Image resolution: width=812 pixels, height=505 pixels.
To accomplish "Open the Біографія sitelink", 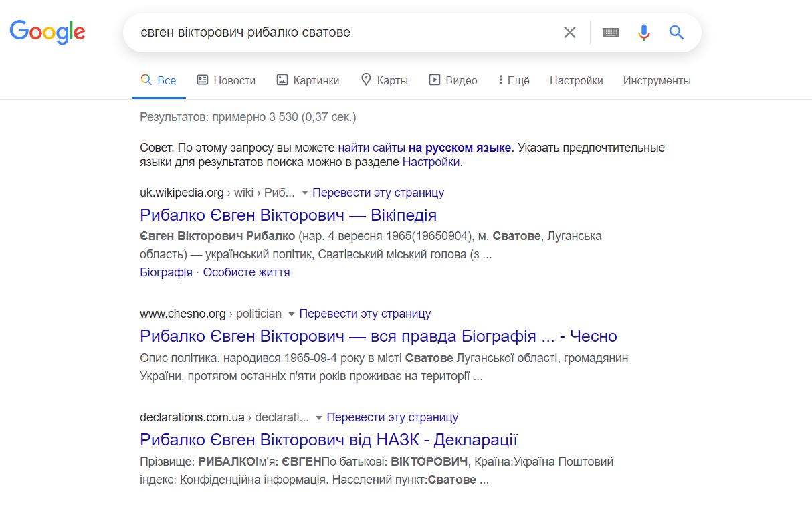I will (166, 272).
